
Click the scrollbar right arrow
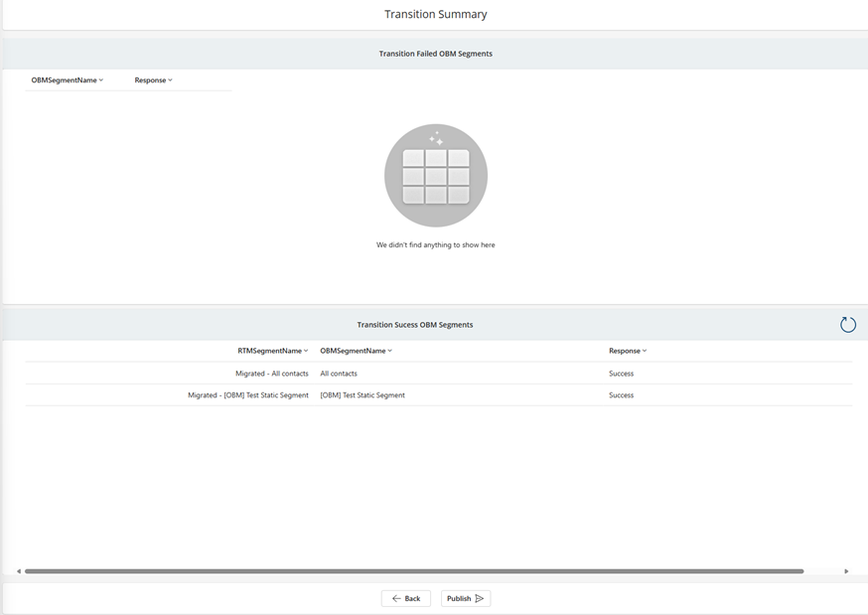tap(846, 571)
